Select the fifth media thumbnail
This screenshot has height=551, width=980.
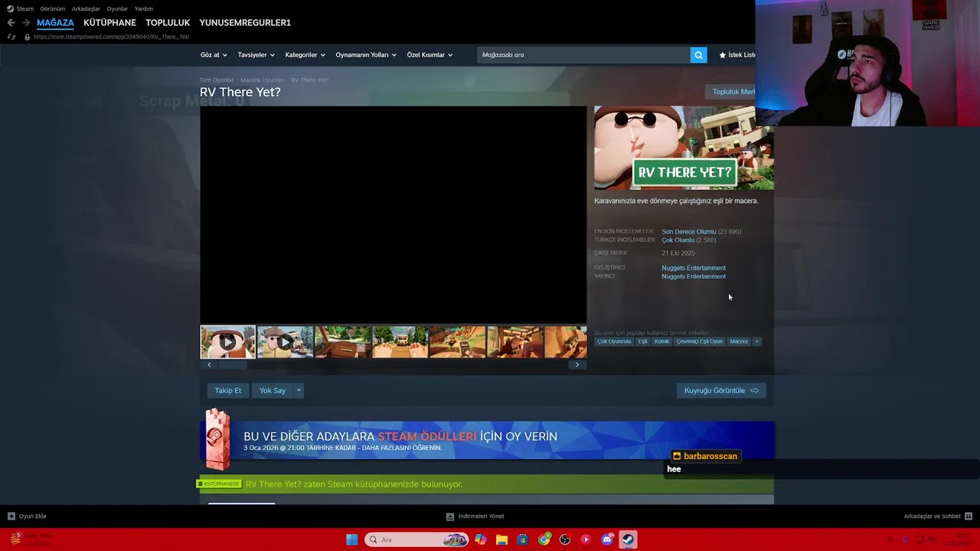[457, 342]
